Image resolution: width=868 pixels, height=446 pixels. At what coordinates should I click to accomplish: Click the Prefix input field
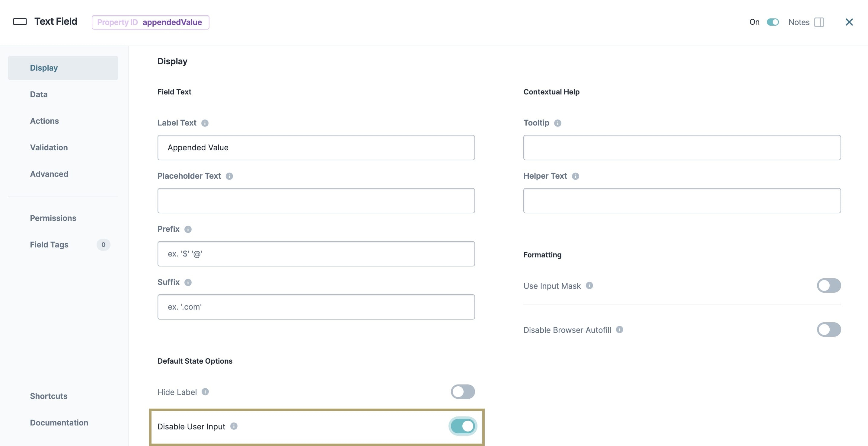[316, 254]
